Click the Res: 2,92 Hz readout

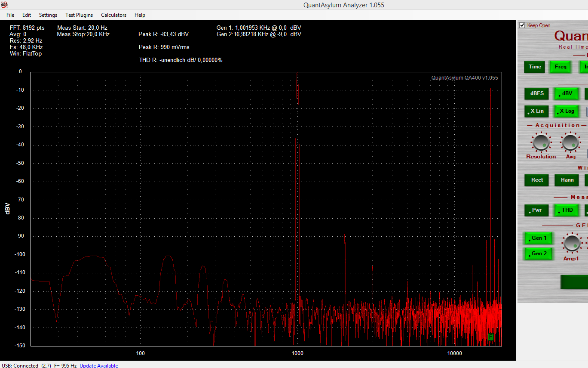pos(26,41)
